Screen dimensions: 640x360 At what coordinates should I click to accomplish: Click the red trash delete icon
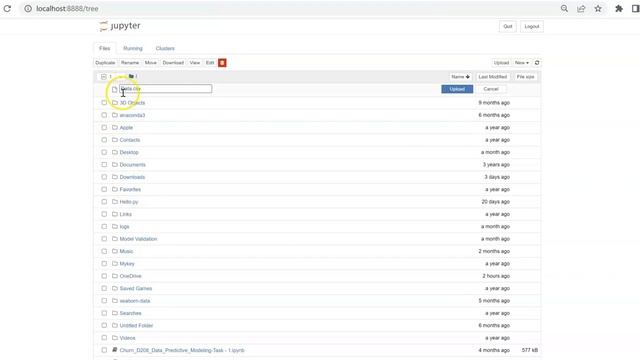[222, 63]
